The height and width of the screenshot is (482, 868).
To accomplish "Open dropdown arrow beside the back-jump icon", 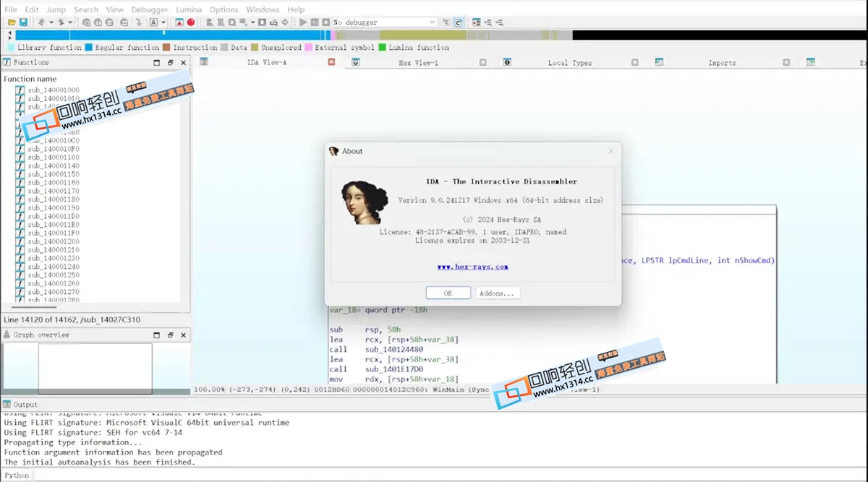I will click(51, 22).
